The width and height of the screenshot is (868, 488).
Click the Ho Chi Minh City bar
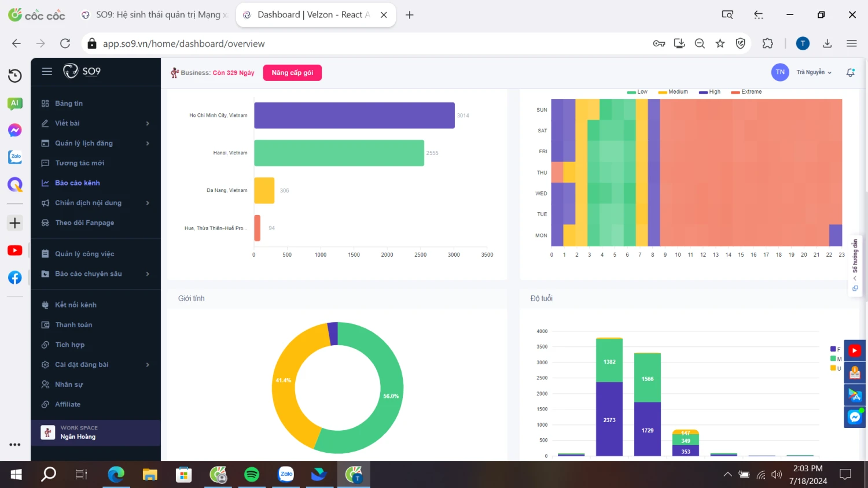[x=354, y=115]
